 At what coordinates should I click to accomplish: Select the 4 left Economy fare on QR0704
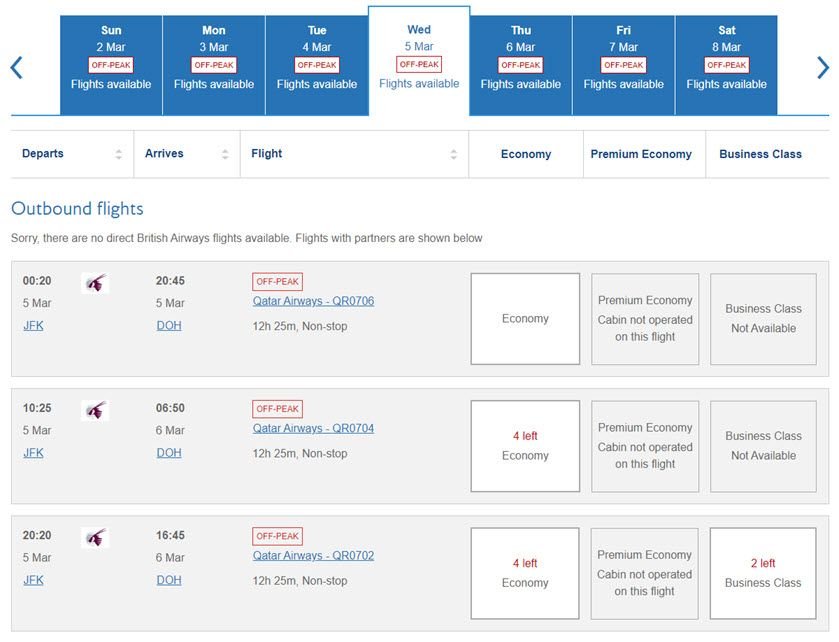524,445
